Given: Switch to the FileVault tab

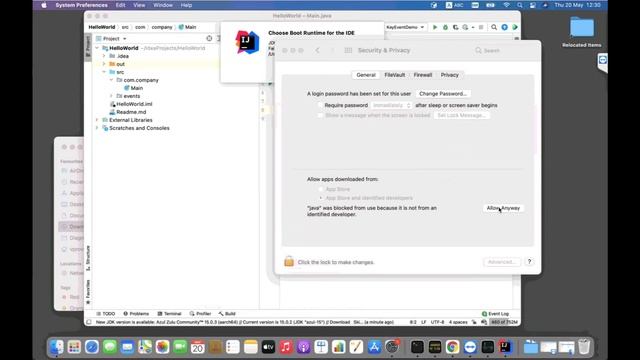Looking at the screenshot, I should pos(395,75).
